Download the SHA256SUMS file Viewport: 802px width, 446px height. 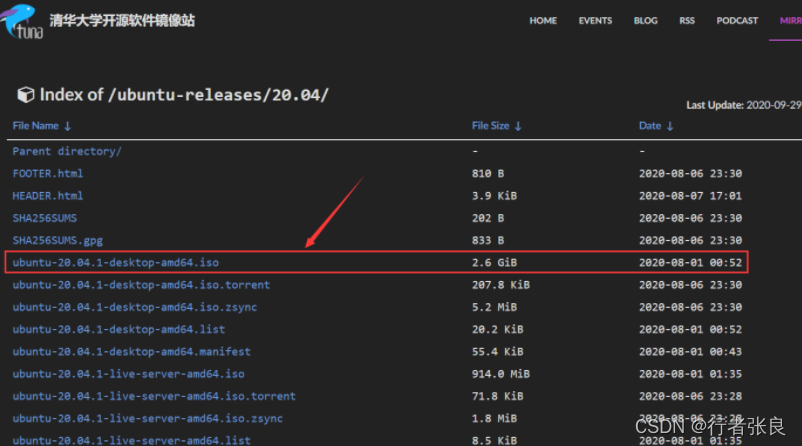pyautogui.click(x=44, y=218)
